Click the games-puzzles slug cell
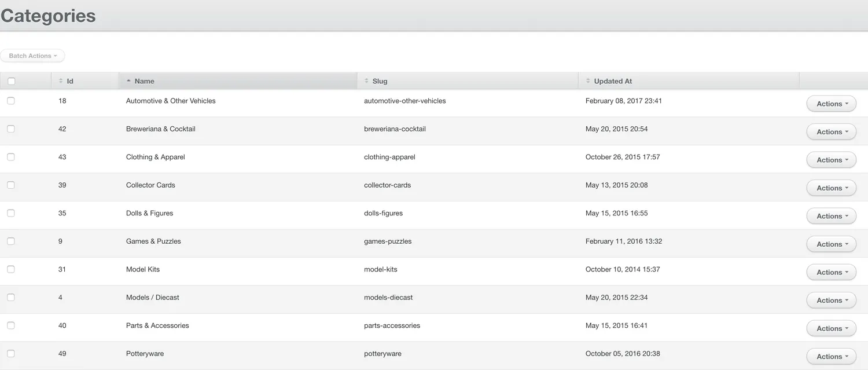Image resolution: width=868 pixels, height=370 pixels. coord(388,241)
